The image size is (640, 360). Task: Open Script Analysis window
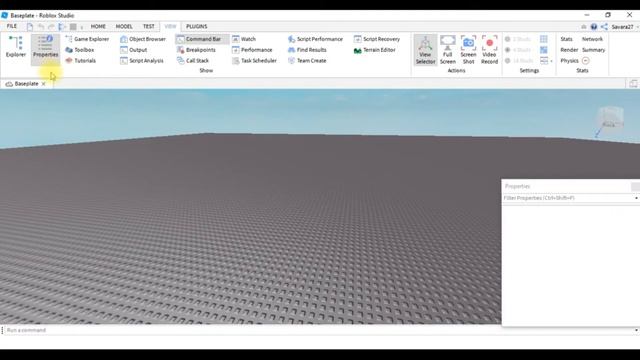click(142, 60)
